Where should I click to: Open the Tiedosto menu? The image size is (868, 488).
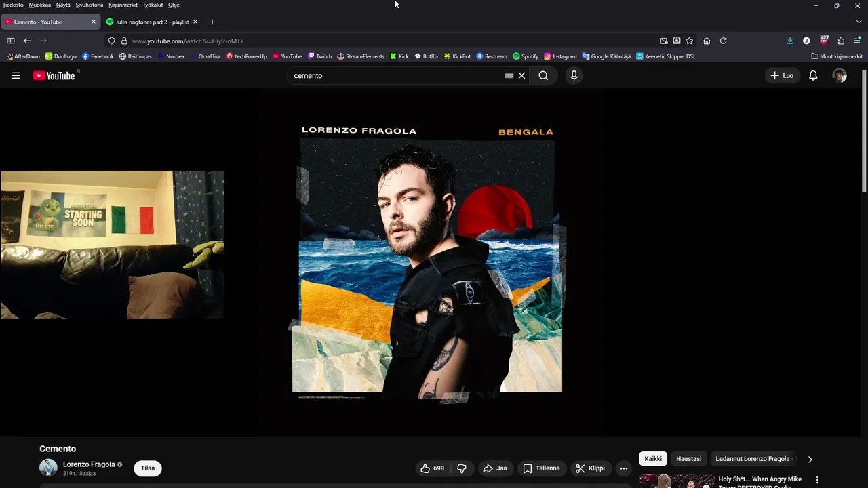(13, 5)
